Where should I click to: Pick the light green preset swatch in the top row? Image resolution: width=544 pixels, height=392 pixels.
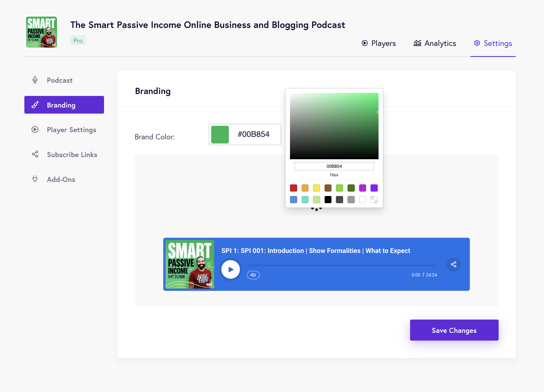[x=340, y=188]
